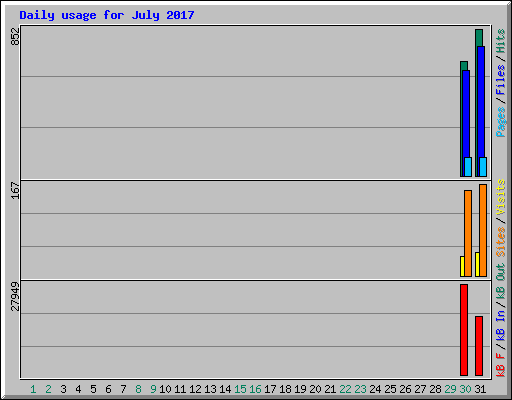512x400 pixels.
Task: Click the 'Hits' legend label
Action: [501, 41]
